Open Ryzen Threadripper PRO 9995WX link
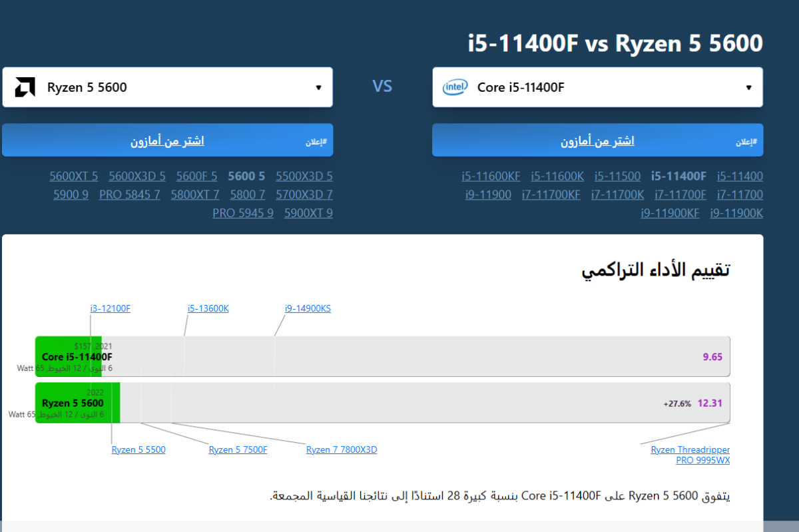Viewport: 799px width, 532px height. [690, 455]
